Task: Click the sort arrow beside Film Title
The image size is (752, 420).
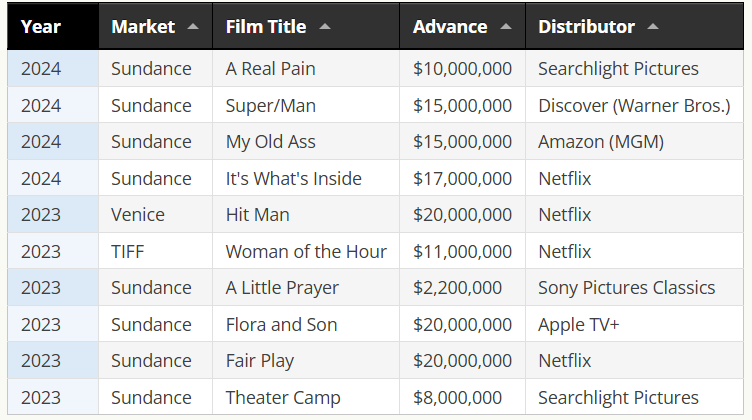Action: coord(325,26)
